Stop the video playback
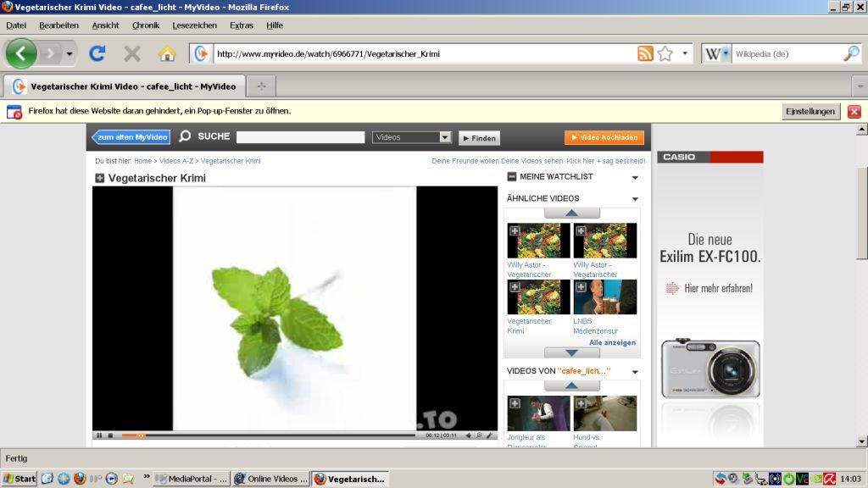 pos(110,435)
